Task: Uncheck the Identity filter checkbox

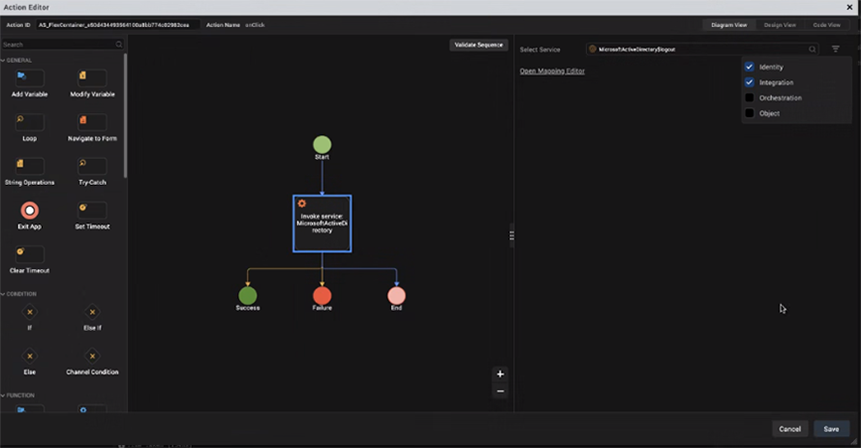Action: 750,66
